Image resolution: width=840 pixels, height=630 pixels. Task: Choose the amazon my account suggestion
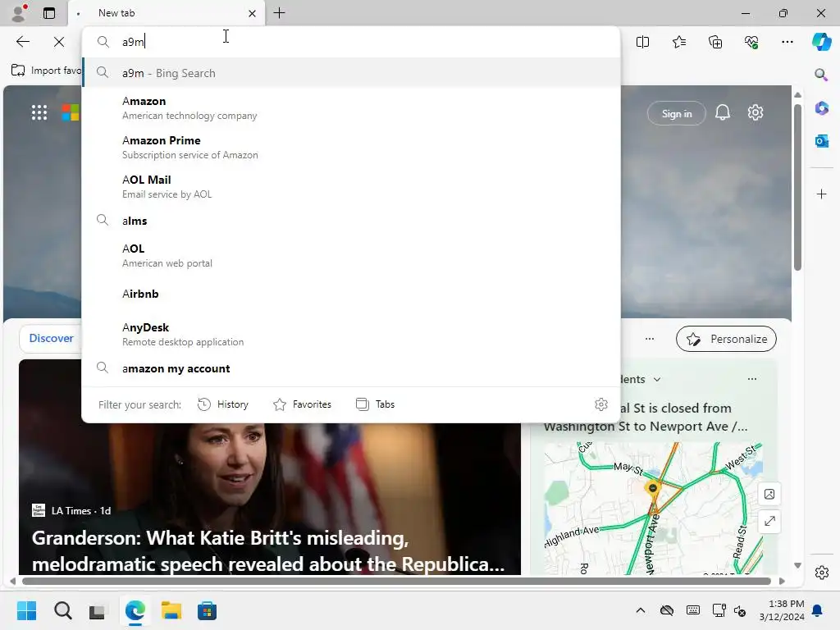click(x=351, y=368)
